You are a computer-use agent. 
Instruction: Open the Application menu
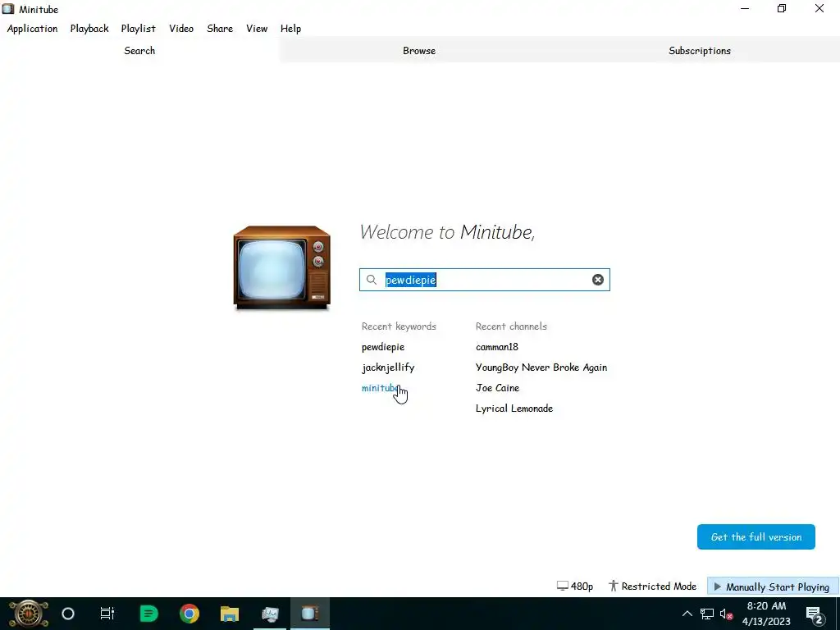click(32, 29)
